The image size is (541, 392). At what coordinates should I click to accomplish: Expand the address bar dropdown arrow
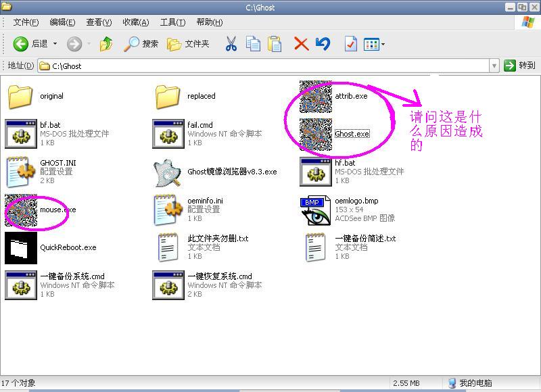(494, 66)
